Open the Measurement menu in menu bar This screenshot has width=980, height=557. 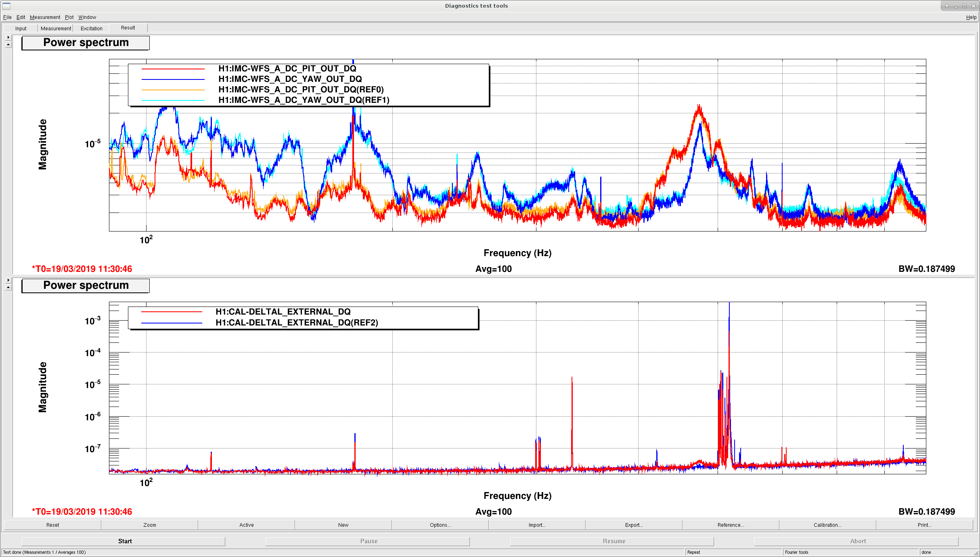pos(45,17)
